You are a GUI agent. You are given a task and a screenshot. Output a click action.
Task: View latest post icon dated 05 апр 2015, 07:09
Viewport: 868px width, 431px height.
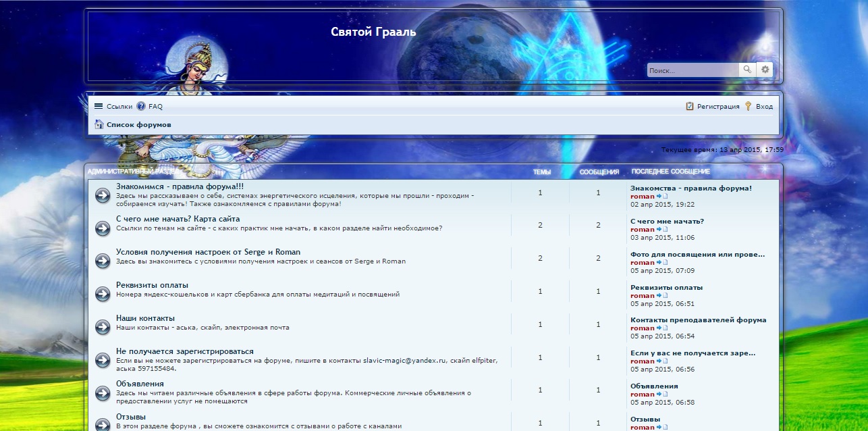pyautogui.click(x=662, y=262)
